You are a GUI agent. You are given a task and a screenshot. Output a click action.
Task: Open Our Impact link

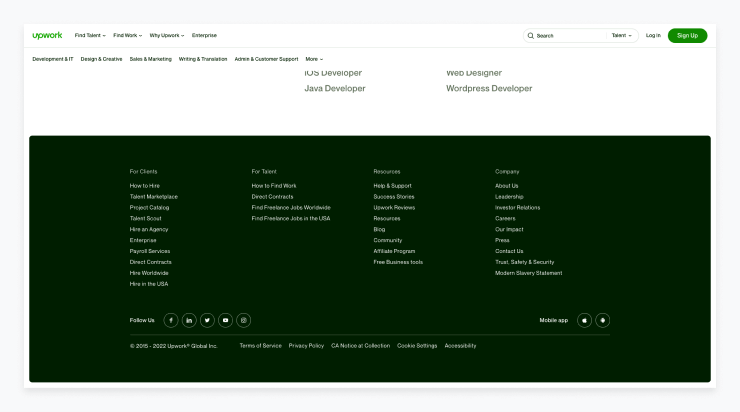[x=509, y=229]
